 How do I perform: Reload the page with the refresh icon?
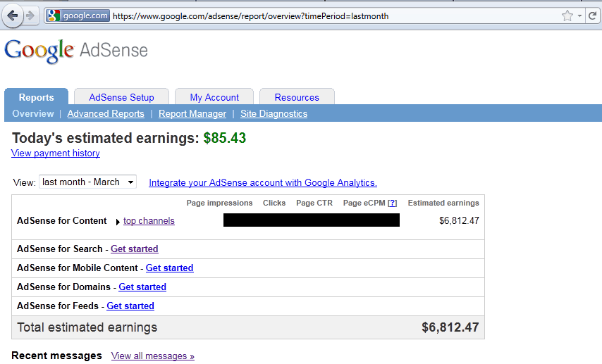pos(593,15)
